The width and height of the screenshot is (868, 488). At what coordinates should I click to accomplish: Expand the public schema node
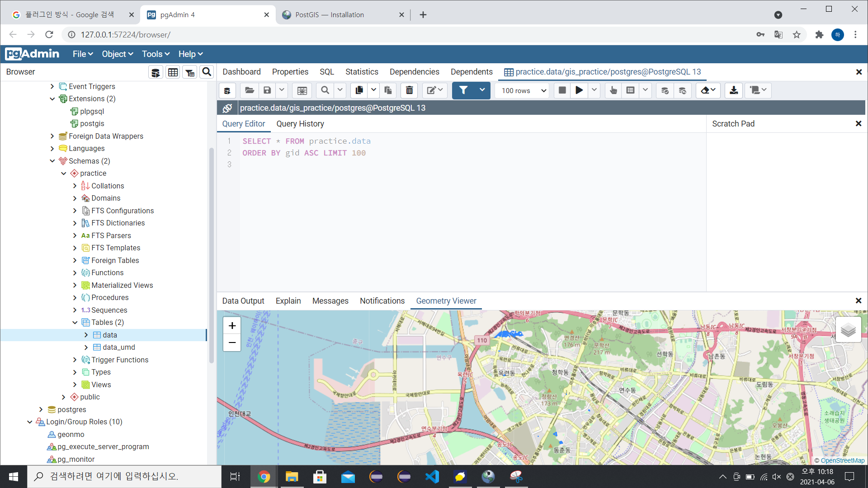pyautogui.click(x=64, y=397)
